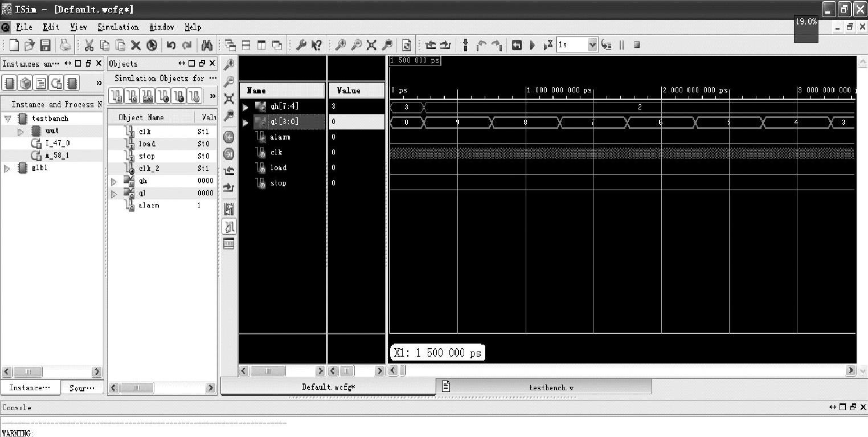This screenshot has width=868, height=437.
Task: Click the Restart simulation icon
Action: [x=517, y=45]
